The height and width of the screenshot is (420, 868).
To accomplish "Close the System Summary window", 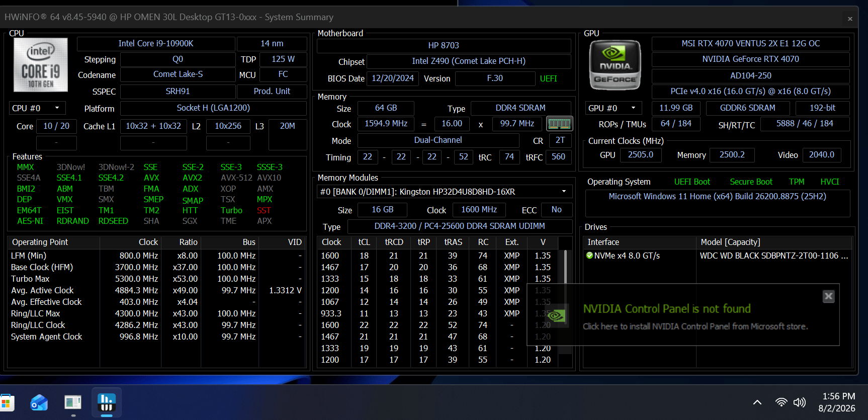I will (850, 19).
